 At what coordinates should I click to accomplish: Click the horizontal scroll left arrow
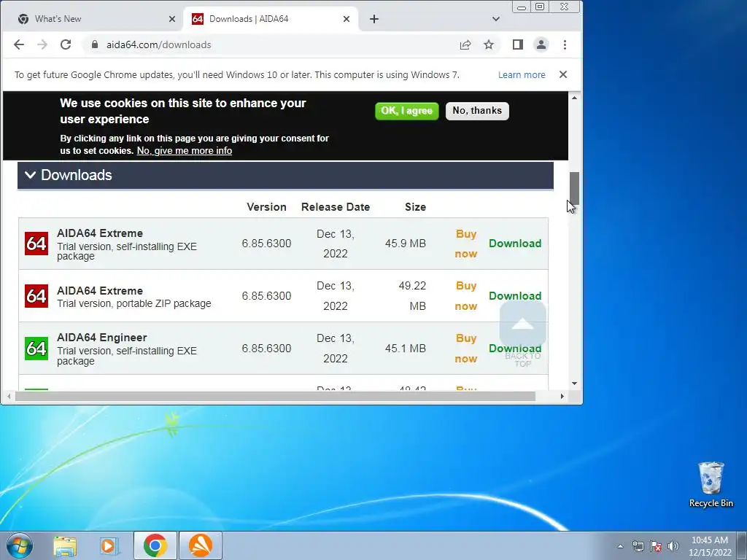(x=9, y=396)
